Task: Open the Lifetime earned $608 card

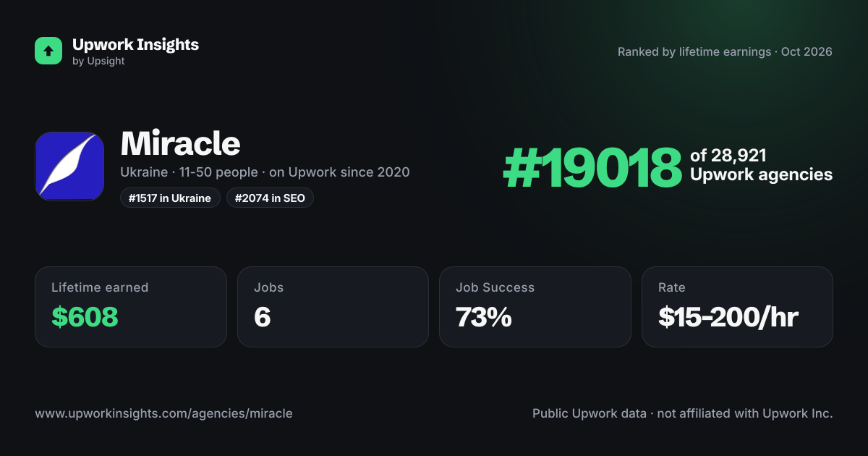Action: click(x=131, y=307)
